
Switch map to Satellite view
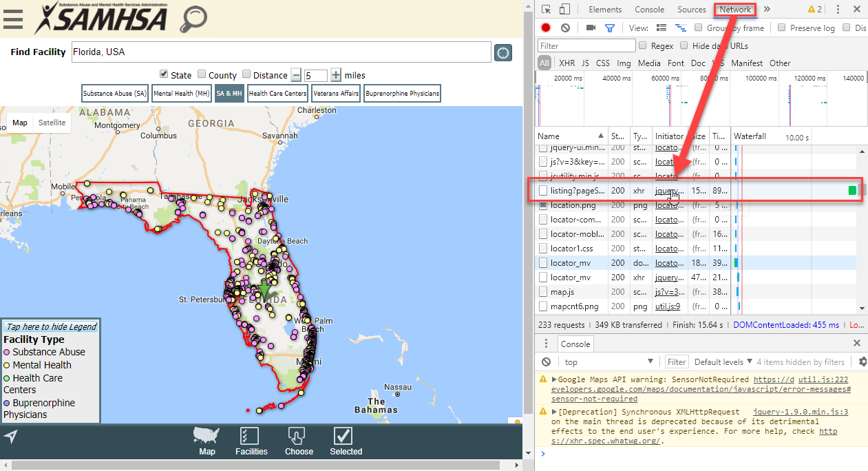coord(52,123)
